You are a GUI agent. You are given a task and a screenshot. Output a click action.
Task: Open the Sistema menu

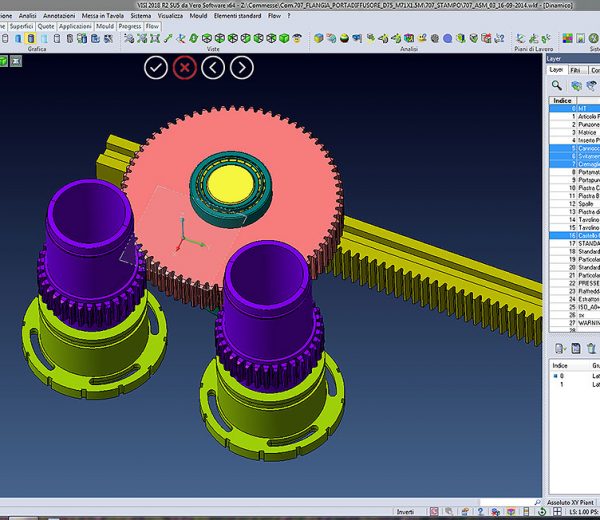[140, 16]
